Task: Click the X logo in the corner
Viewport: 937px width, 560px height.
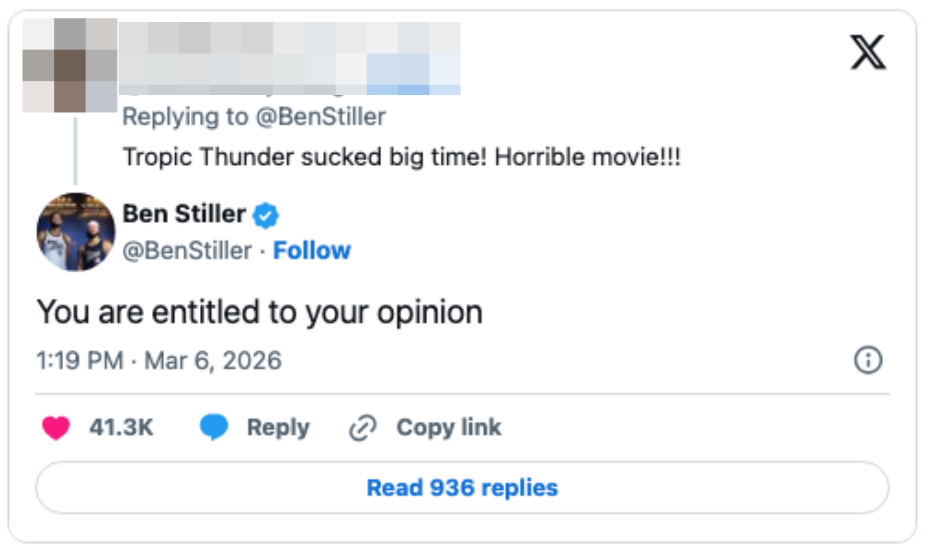Action: [x=868, y=52]
